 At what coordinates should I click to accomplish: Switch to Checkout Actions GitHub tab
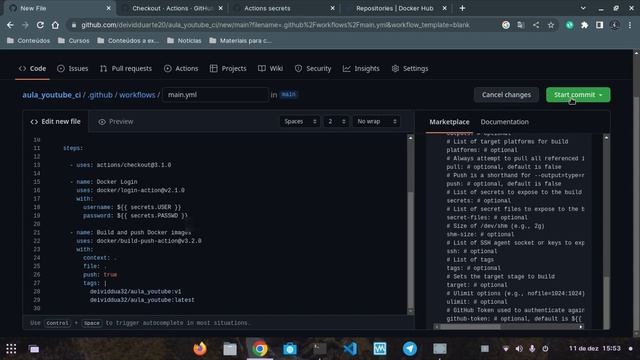pyautogui.click(x=172, y=8)
